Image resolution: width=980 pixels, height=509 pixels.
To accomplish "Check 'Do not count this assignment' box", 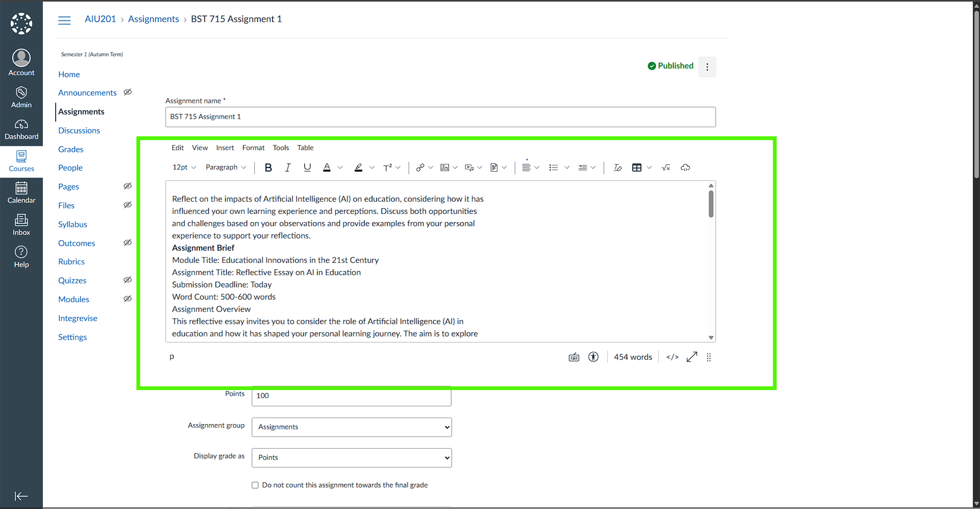I will coord(255,485).
